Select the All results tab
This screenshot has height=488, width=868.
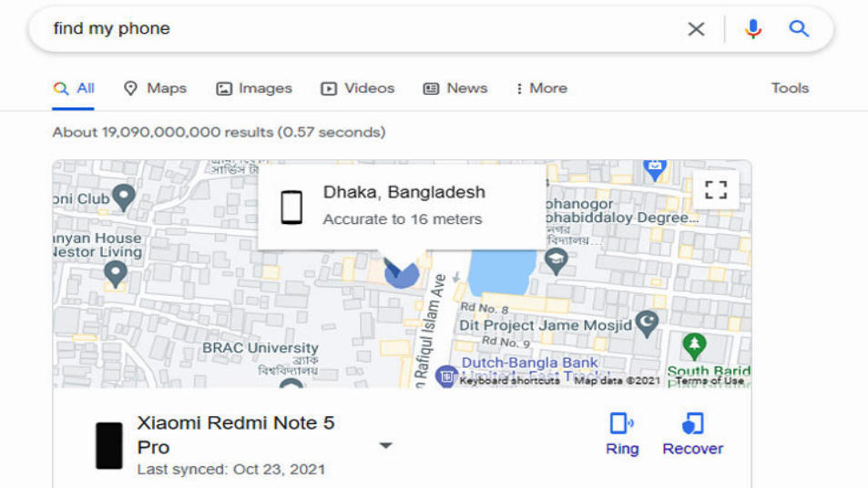click(x=74, y=88)
